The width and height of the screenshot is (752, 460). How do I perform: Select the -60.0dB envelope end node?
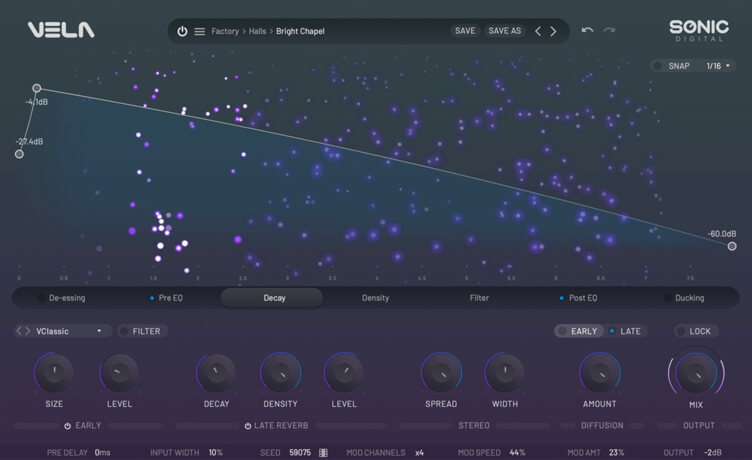point(732,246)
